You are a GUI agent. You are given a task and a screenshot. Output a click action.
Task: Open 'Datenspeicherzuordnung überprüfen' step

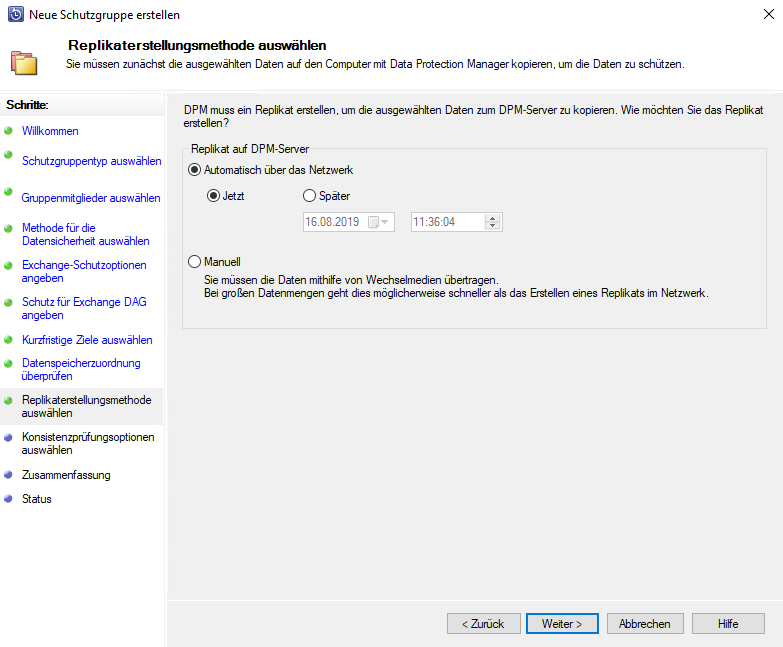click(x=81, y=369)
